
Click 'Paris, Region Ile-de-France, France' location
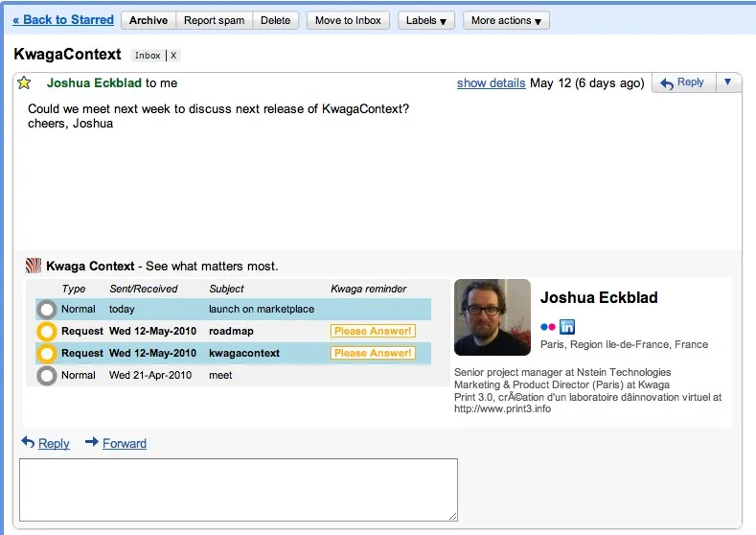tap(624, 344)
